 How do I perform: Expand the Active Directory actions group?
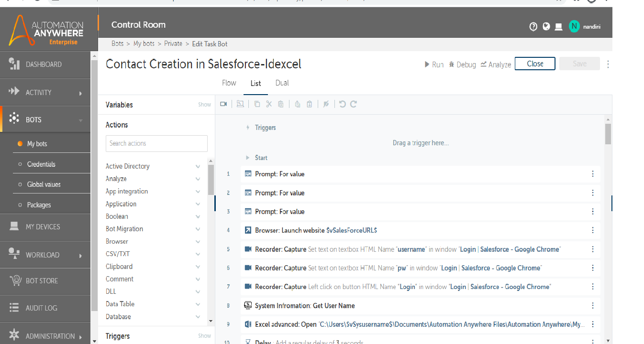click(198, 166)
